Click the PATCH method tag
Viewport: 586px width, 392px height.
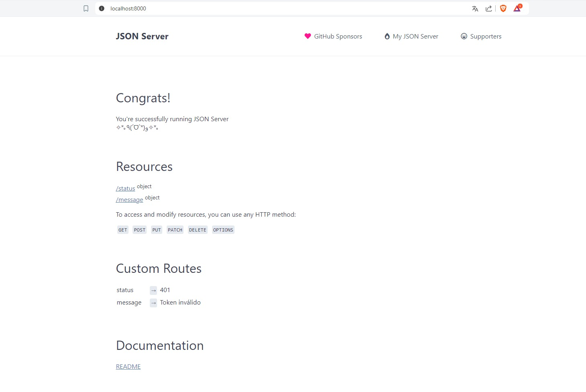[175, 230]
